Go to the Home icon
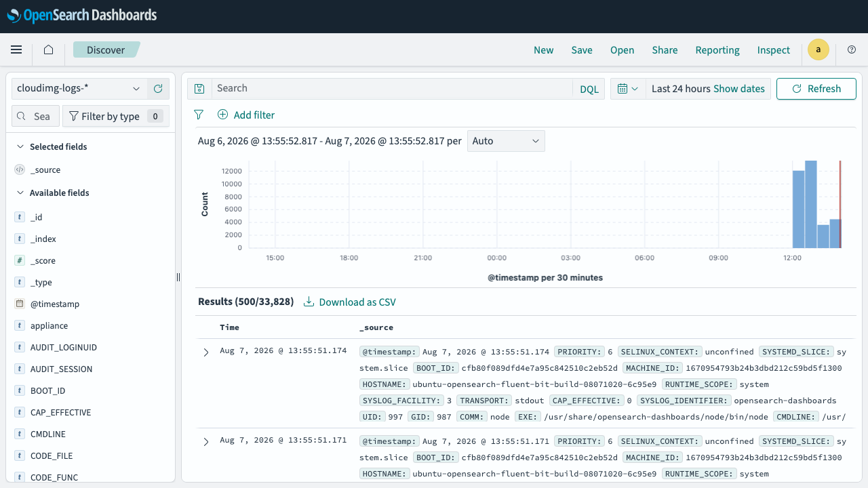Screen dimensions: 868x488 coord(48,49)
